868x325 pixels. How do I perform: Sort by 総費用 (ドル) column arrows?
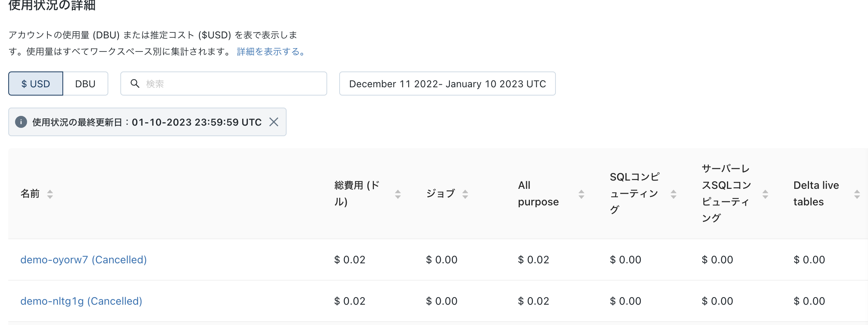(399, 194)
